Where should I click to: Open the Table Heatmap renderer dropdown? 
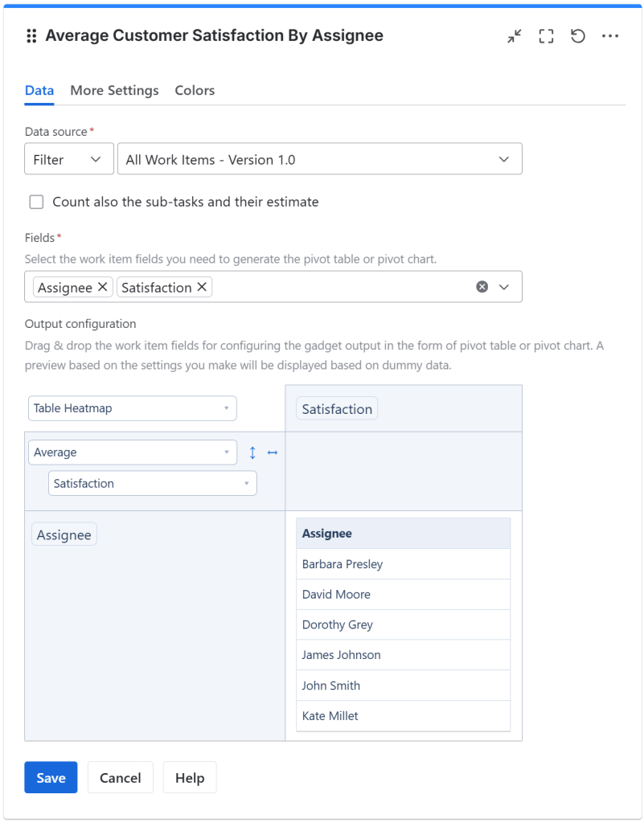click(133, 408)
